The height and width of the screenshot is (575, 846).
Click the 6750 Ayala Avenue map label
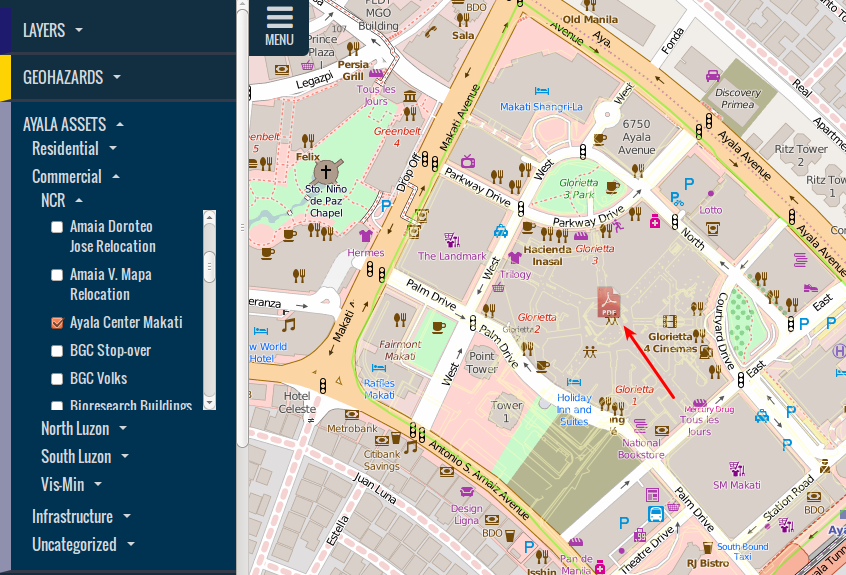point(636,137)
